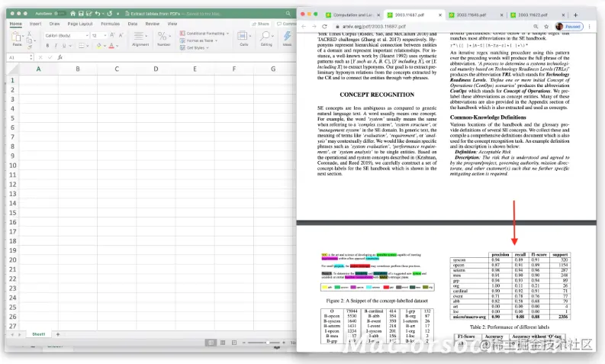This screenshot has height=364, width=605.
Task: Open the Data ribbon tab
Action: pos(133,24)
